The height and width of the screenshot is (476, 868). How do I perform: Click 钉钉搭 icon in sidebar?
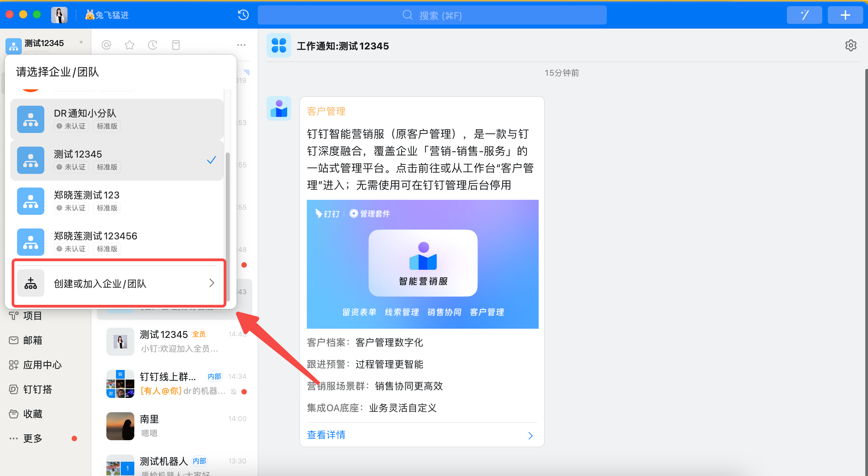coord(14,389)
